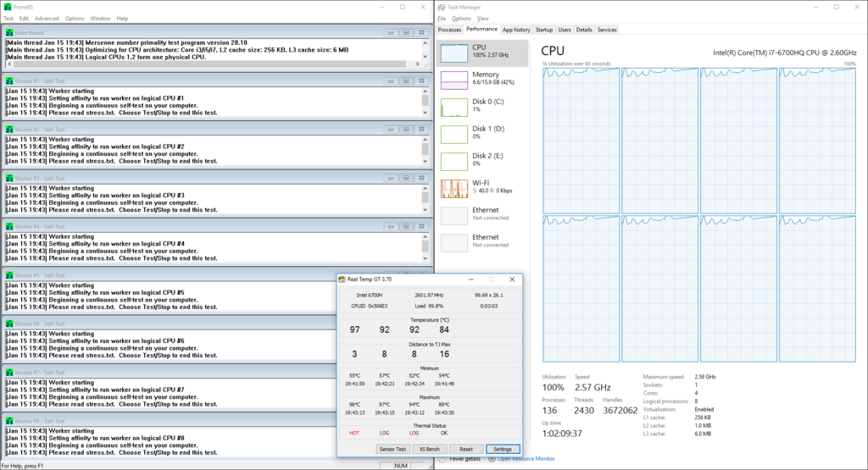This screenshot has height=470, width=868.
Task: Click the 2601.97 MHz value in Real Temp
Action: click(x=429, y=296)
